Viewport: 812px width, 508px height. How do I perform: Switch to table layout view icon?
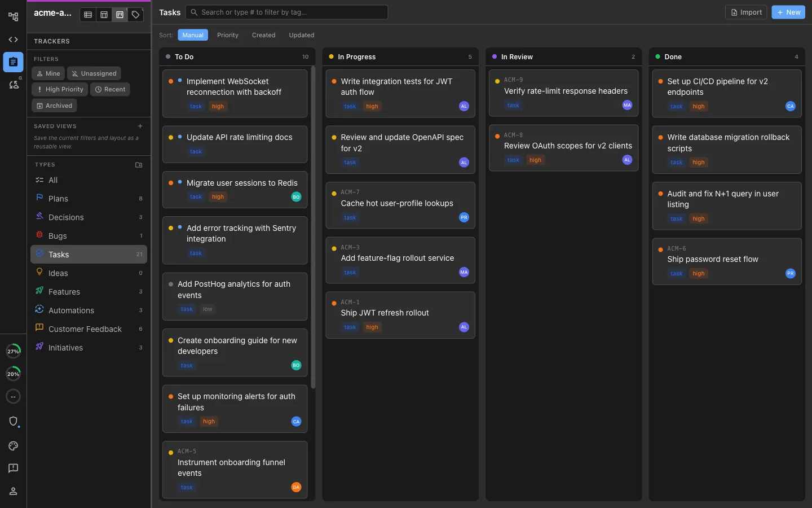(104, 15)
